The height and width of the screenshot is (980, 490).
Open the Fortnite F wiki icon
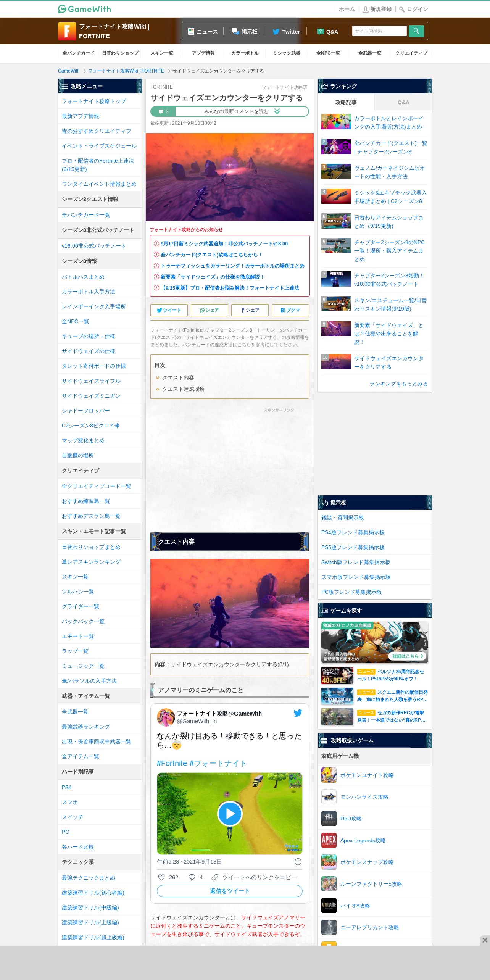point(67,31)
